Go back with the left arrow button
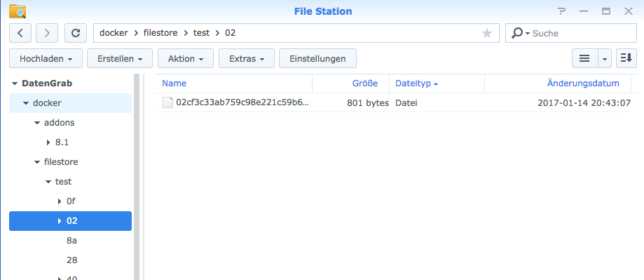The image size is (644, 280). 20,33
